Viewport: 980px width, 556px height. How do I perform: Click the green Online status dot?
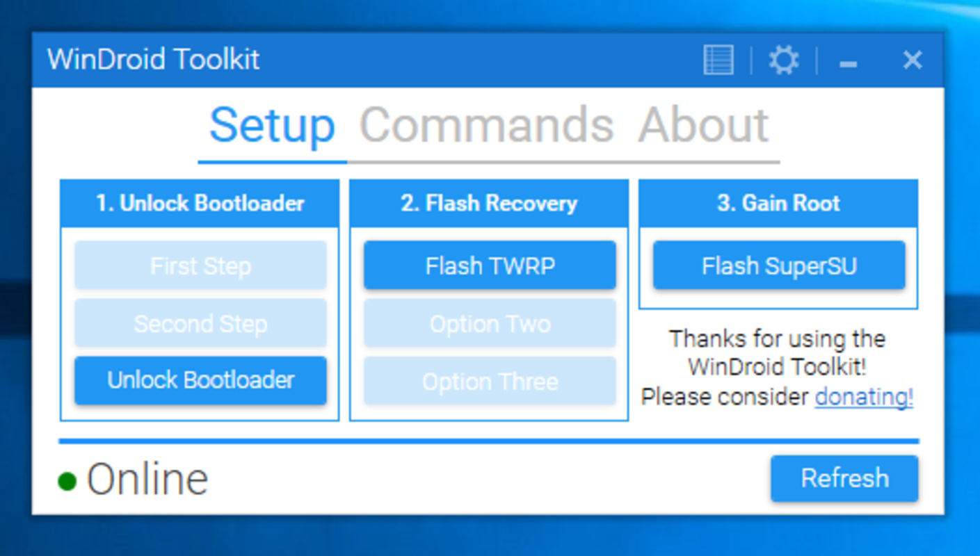pyautogui.click(x=67, y=481)
